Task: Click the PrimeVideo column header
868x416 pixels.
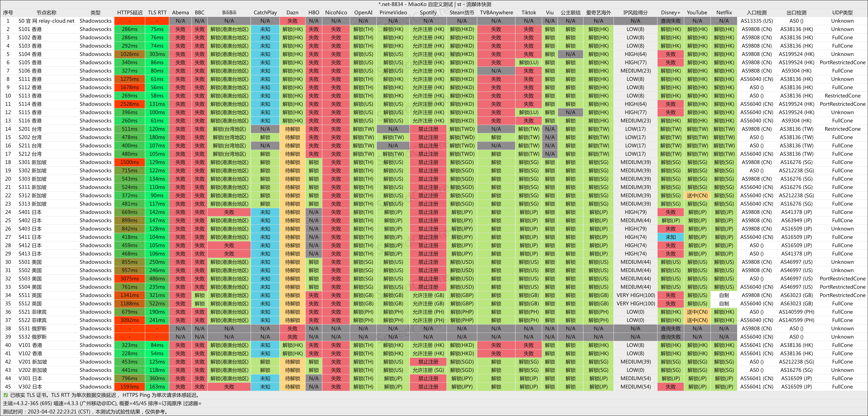Action: (x=393, y=12)
